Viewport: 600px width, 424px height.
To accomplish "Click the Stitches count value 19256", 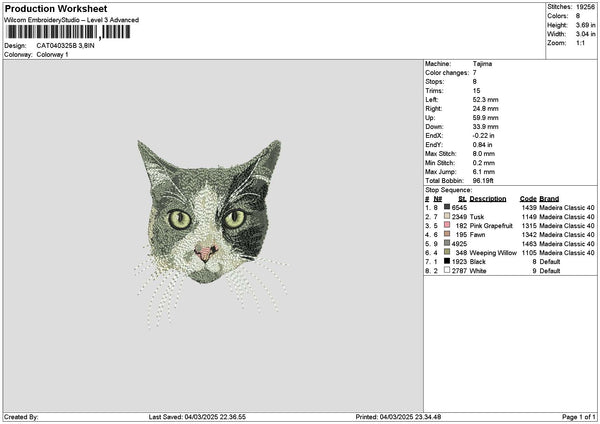I will pos(585,7).
